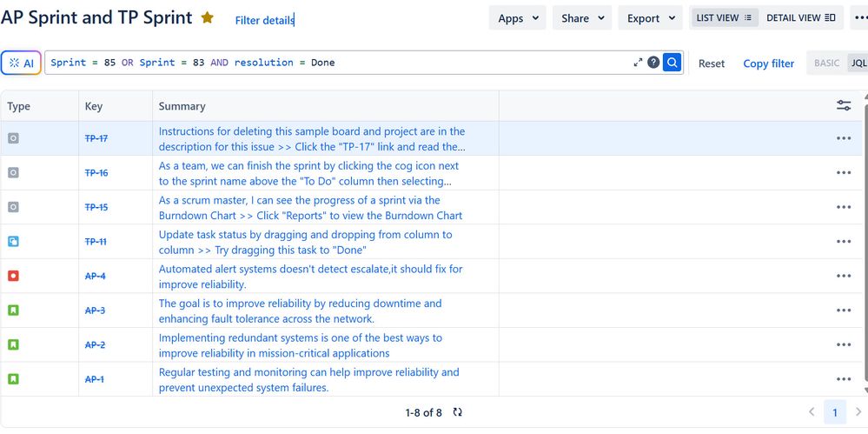Go to the next results page
The width and height of the screenshot is (868, 434).
pyautogui.click(x=858, y=412)
